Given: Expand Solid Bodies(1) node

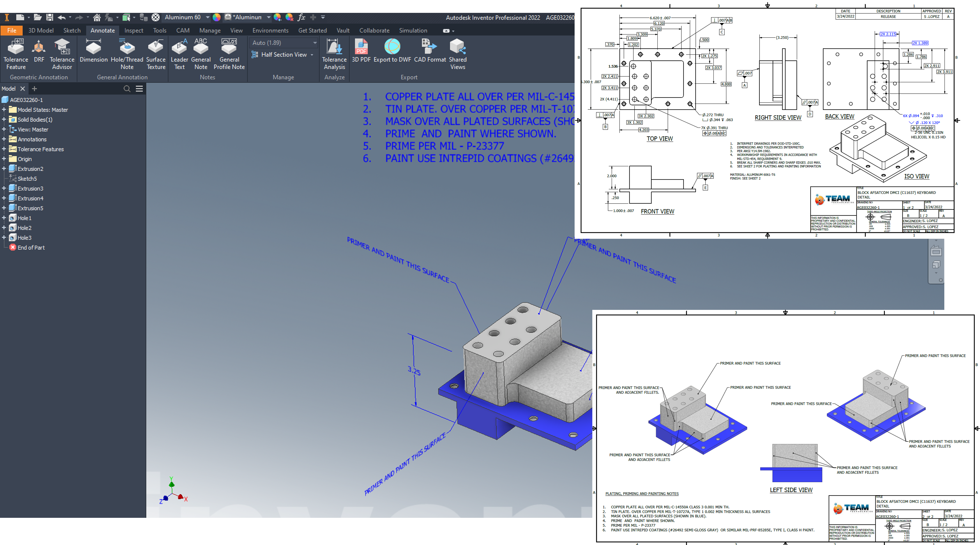Looking at the screenshot, I should click(x=4, y=119).
